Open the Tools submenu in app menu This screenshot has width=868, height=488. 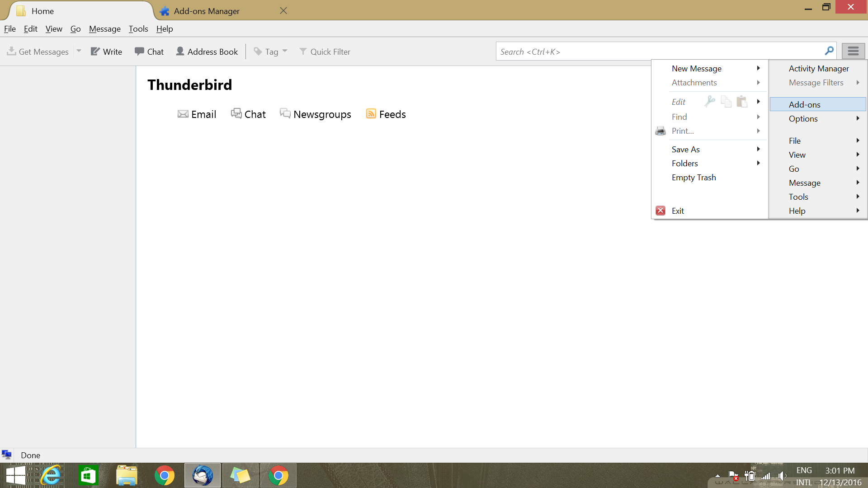point(818,197)
